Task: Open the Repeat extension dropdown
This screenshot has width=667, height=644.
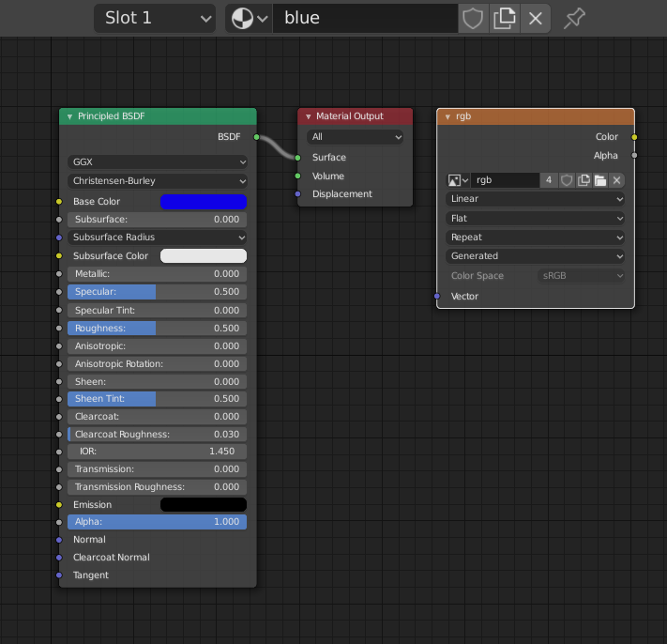Action: [536, 237]
